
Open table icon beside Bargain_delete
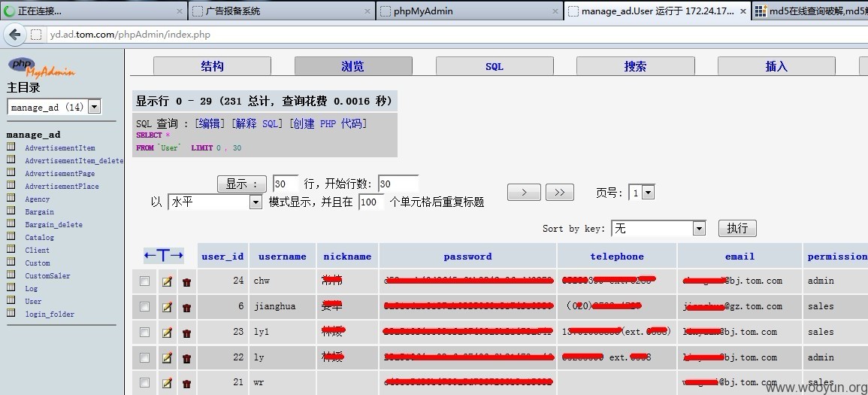coord(11,223)
